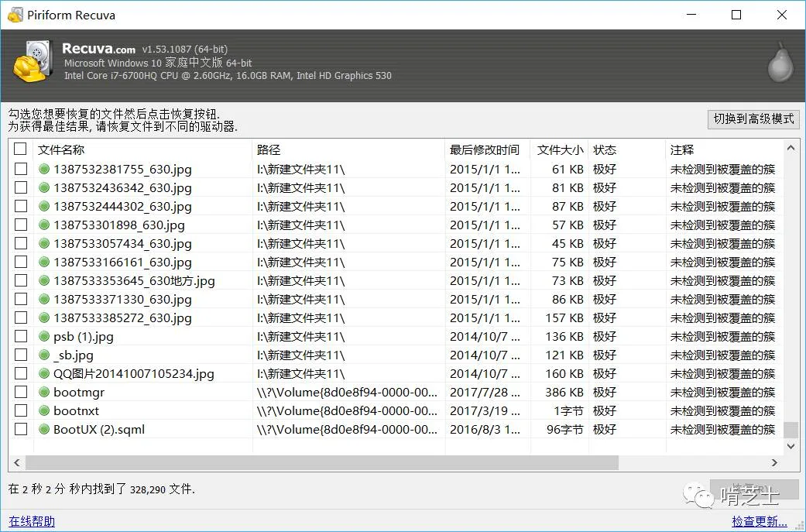Click green status dot of 1387533057434_630.jpg
The image size is (806, 532).
(x=44, y=243)
